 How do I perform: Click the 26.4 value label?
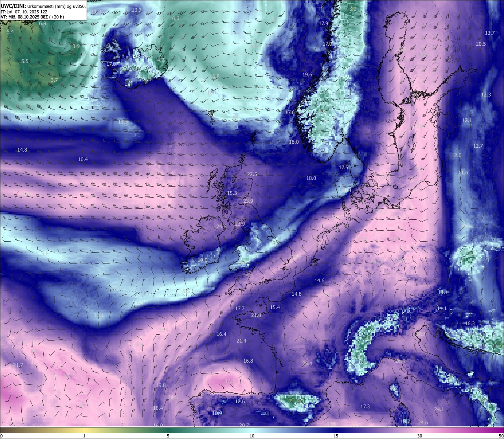[400, 361]
